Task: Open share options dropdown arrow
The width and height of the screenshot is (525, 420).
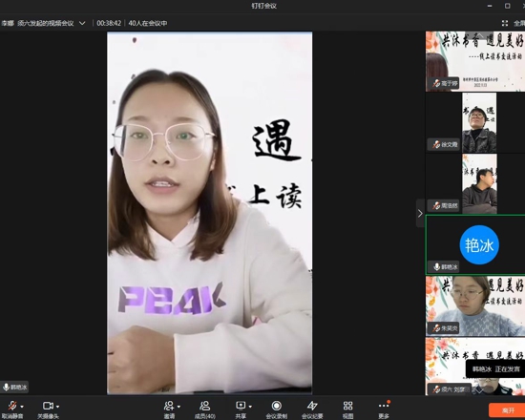Action: tap(250, 407)
